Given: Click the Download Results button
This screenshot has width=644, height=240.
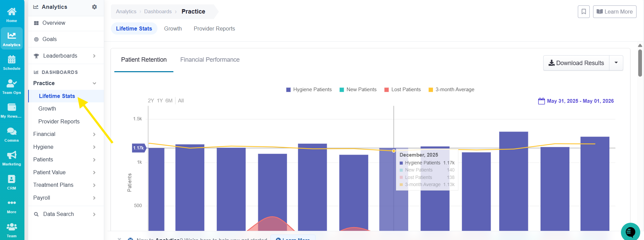Looking at the screenshot, I should [x=576, y=63].
